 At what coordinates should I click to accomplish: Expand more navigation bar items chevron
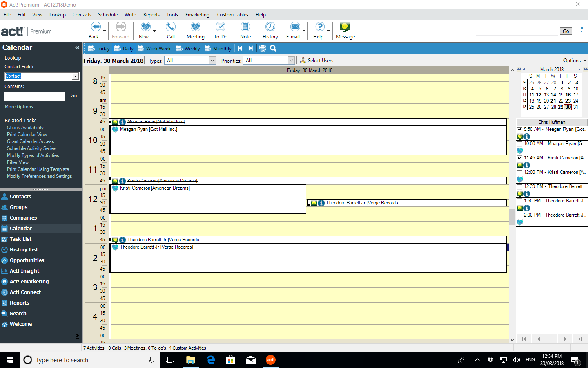click(x=77, y=337)
